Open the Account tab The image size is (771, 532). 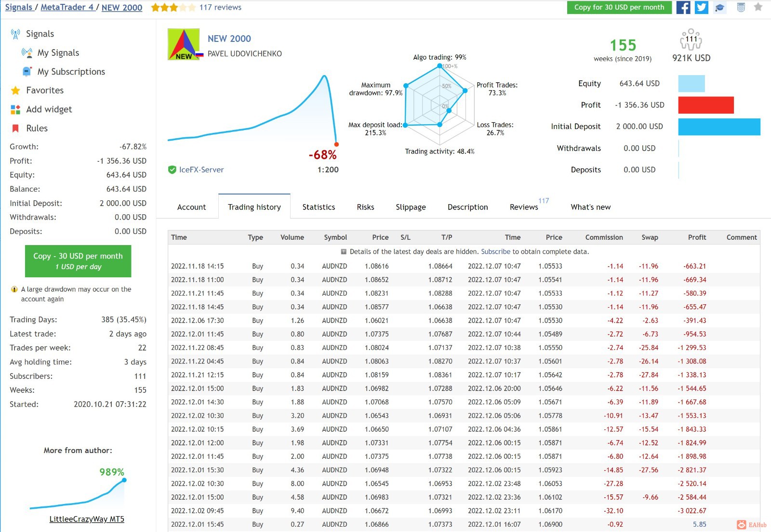click(191, 207)
